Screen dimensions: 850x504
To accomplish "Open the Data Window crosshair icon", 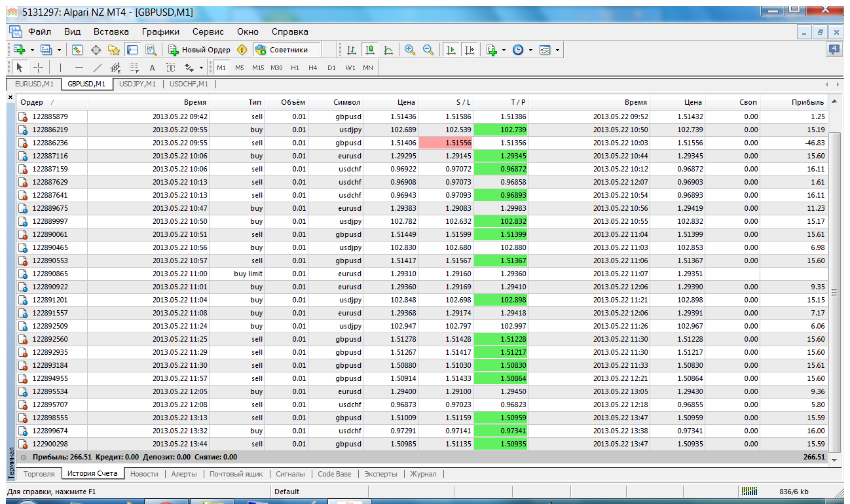I will [96, 50].
